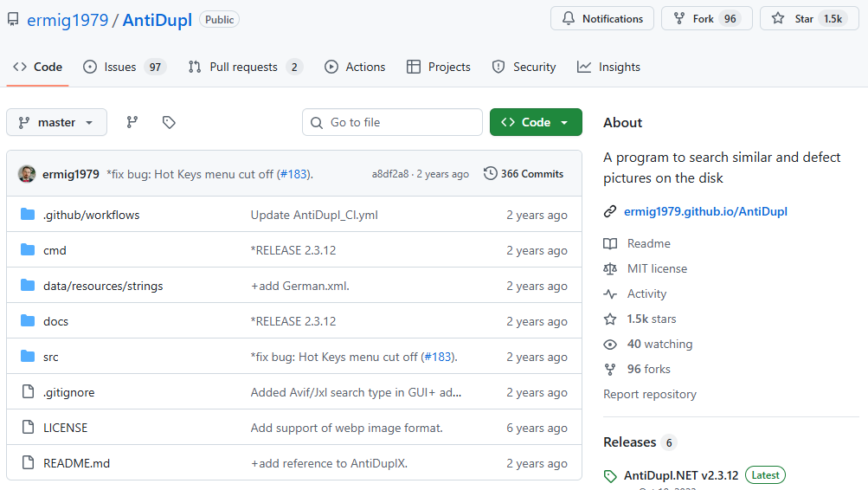Open the .gitignore file
The width and height of the screenshot is (868, 490).
click(68, 392)
